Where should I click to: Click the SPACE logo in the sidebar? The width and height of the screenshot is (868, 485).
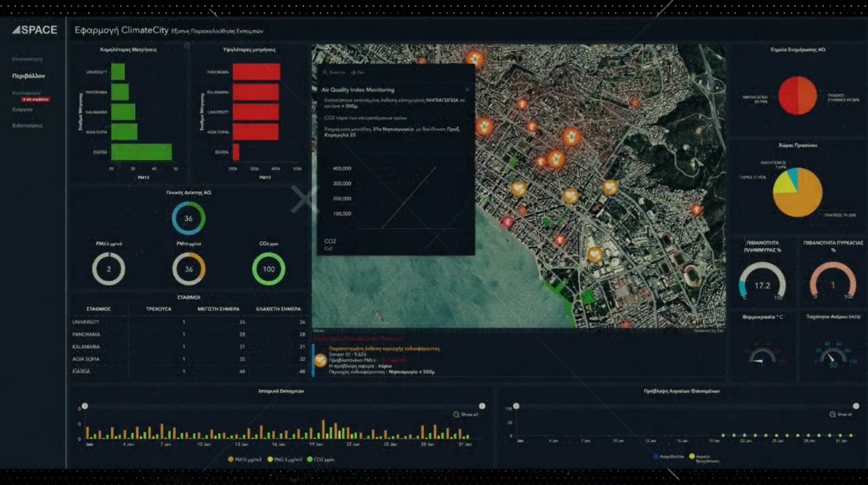pyautogui.click(x=34, y=30)
